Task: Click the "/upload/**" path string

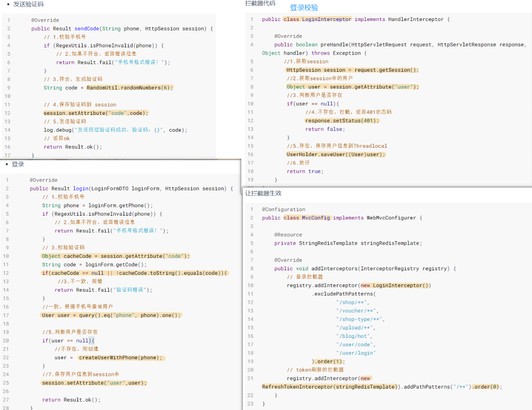Action: [355, 328]
